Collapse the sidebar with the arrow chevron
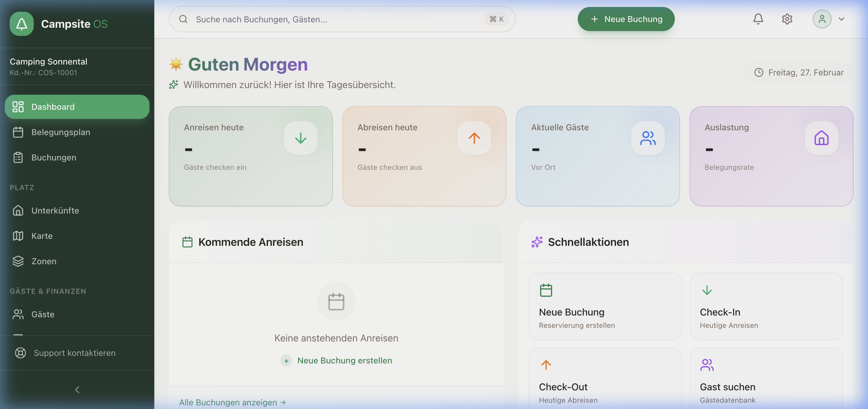 point(77,389)
